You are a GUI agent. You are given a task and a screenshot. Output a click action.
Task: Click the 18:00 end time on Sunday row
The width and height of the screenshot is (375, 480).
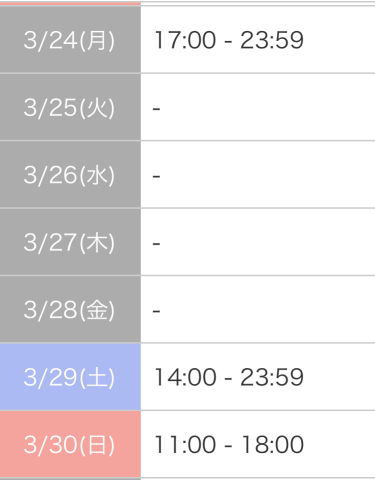click(273, 445)
